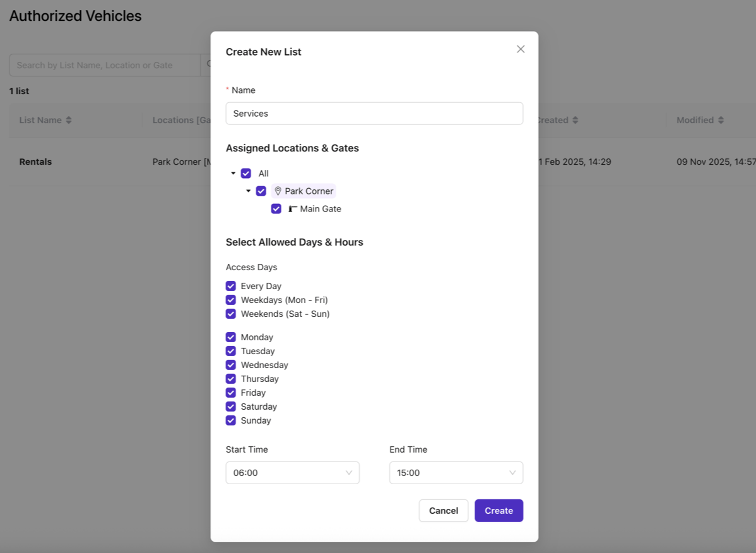Toggle the Weekdays (Mon - Fri) checkbox
756x553 pixels.
[x=231, y=300]
